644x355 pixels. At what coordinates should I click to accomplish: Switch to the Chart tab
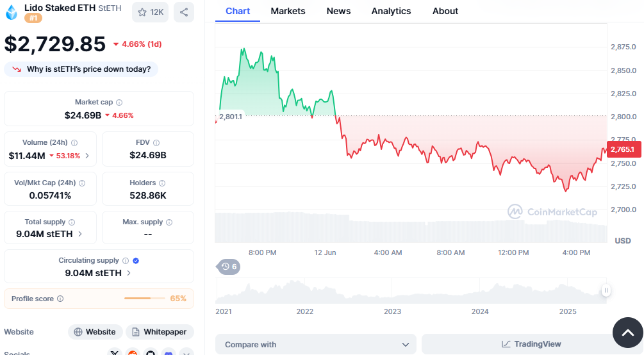(x=237, y=11)
